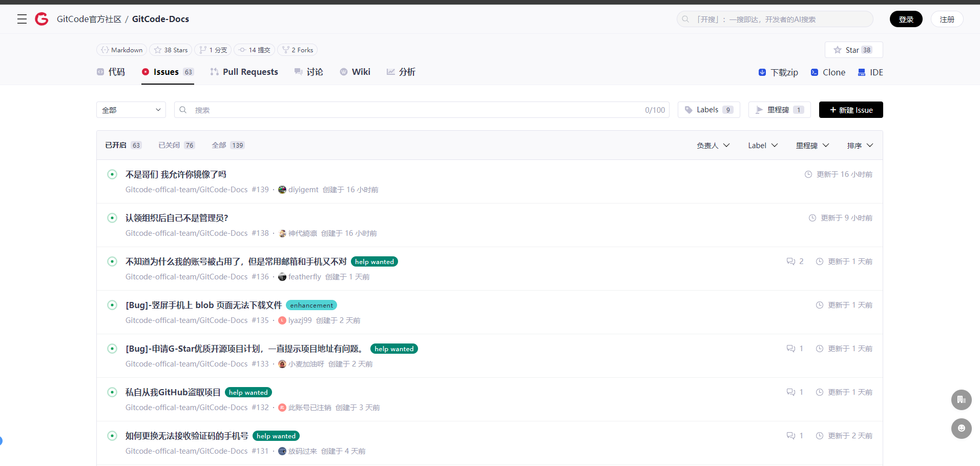Viewport: 980px width, 466px height.
Task: Click the open status icon of issue #139
Action: pyautogui.click(x=112, y=174)
